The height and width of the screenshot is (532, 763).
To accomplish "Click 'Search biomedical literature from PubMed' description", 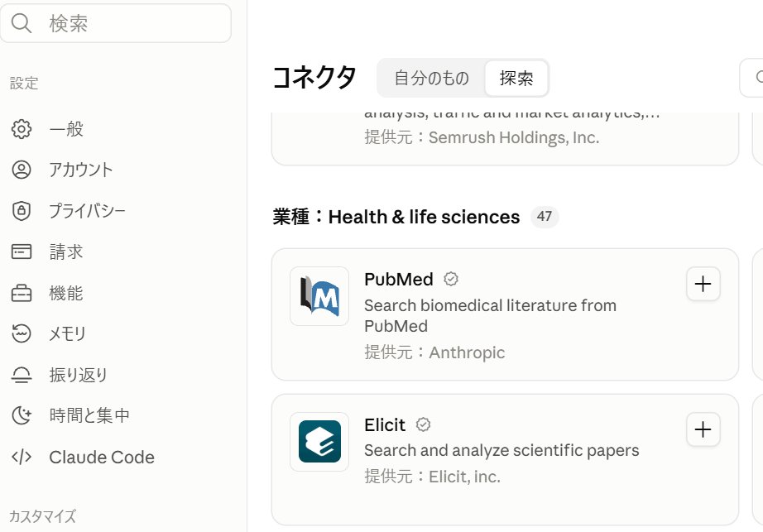I will click(490, 315).
